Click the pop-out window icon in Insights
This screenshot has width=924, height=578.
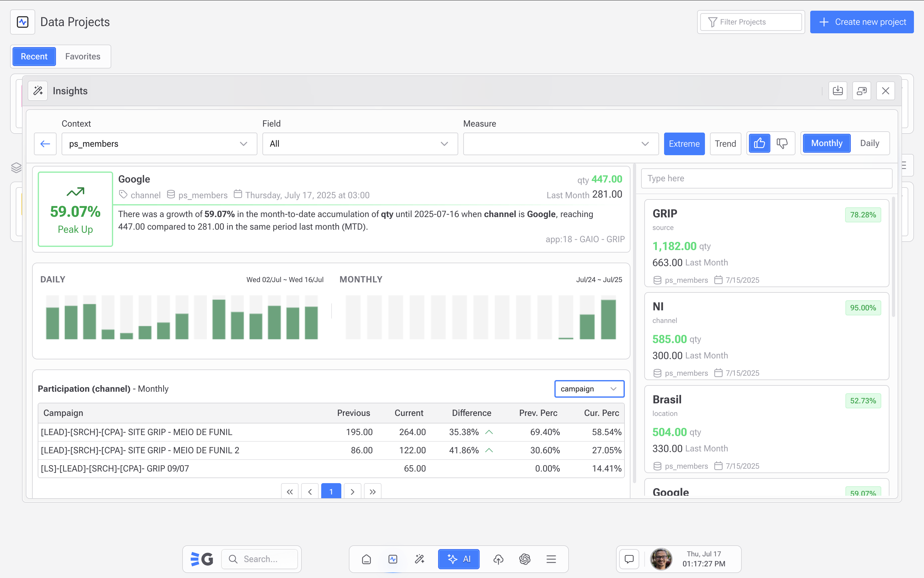[861, 91]
